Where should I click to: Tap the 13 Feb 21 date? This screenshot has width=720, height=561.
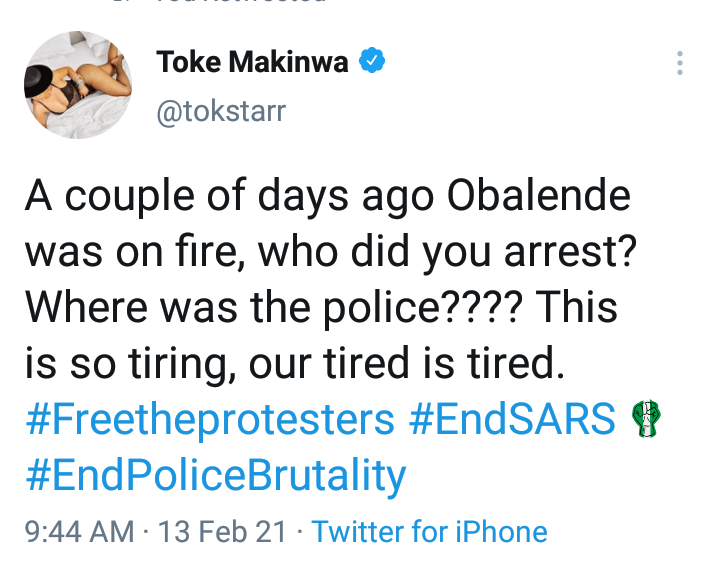click(223, 532)
